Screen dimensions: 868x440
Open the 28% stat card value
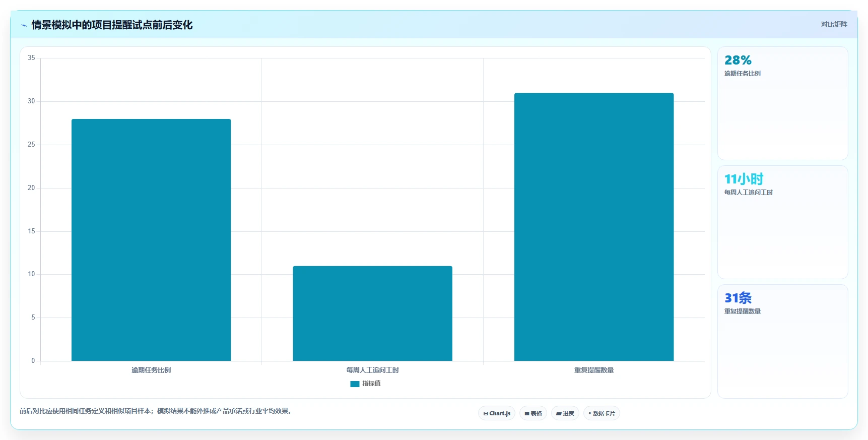point(738,60)
